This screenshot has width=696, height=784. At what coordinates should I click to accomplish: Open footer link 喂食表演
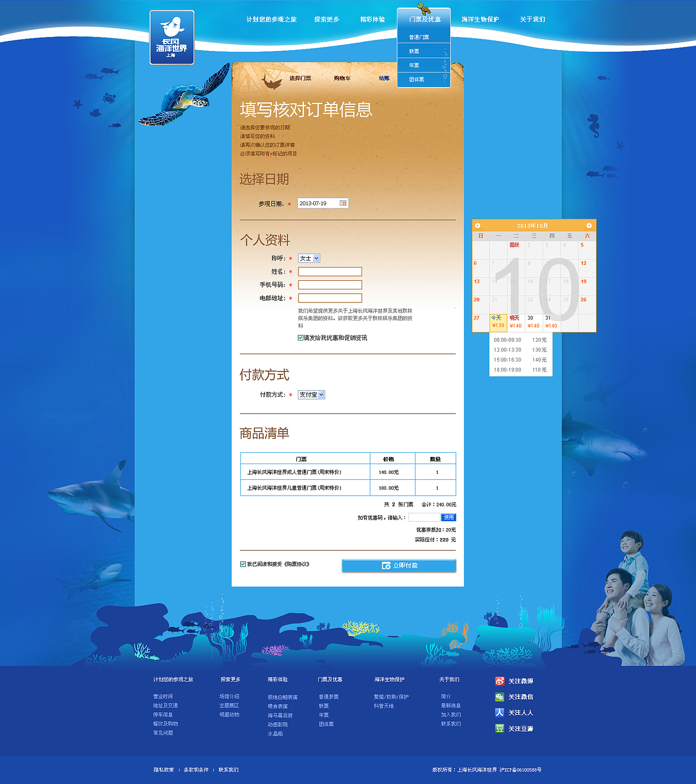tap(278, 707)
